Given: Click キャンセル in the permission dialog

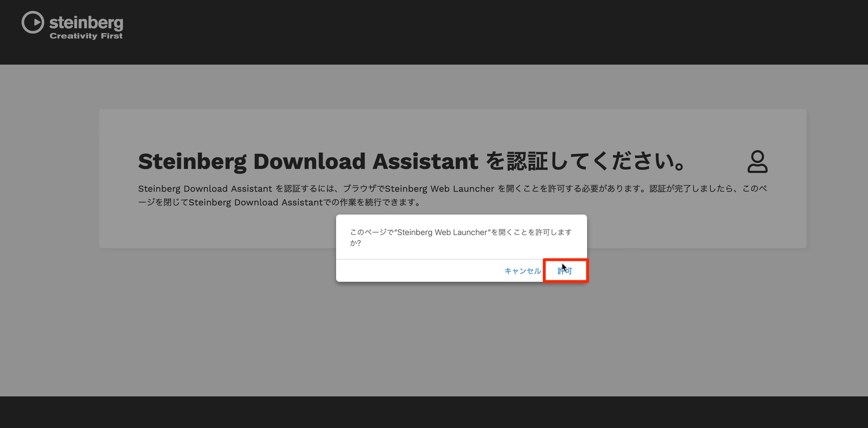Looking at the screenshot, I should coord(522,271).
